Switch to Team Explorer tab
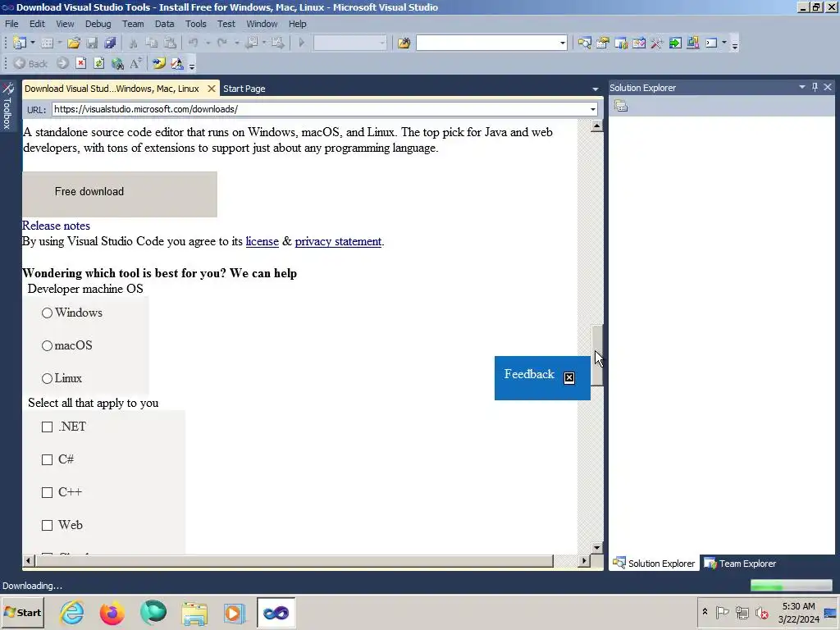Screen dimensions: 840x630 click(x=741, y=564)
